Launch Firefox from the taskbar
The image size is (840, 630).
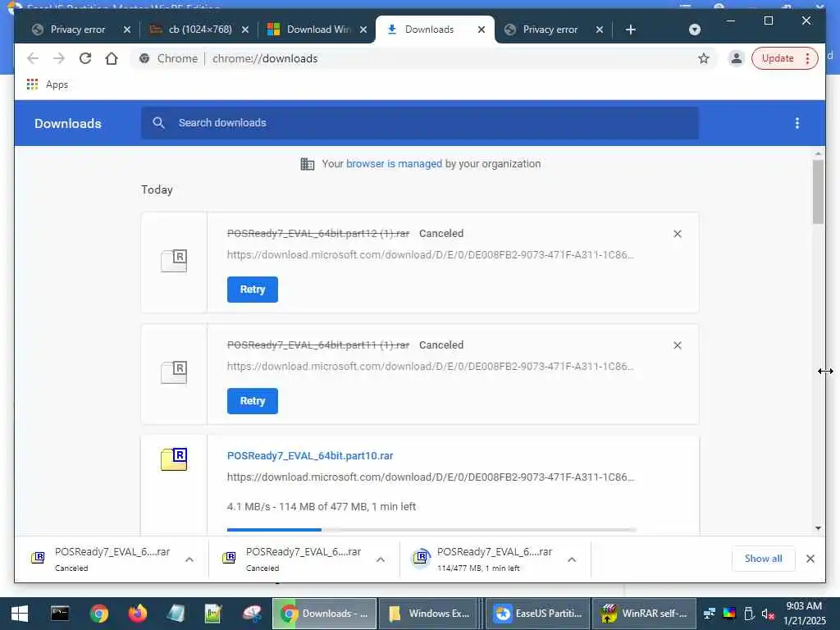tap(138, 614)
